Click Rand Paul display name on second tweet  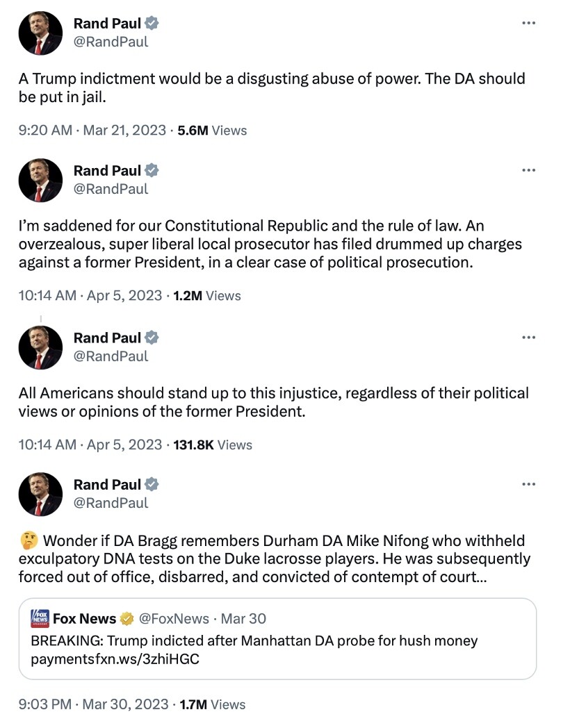click(107, 170)
